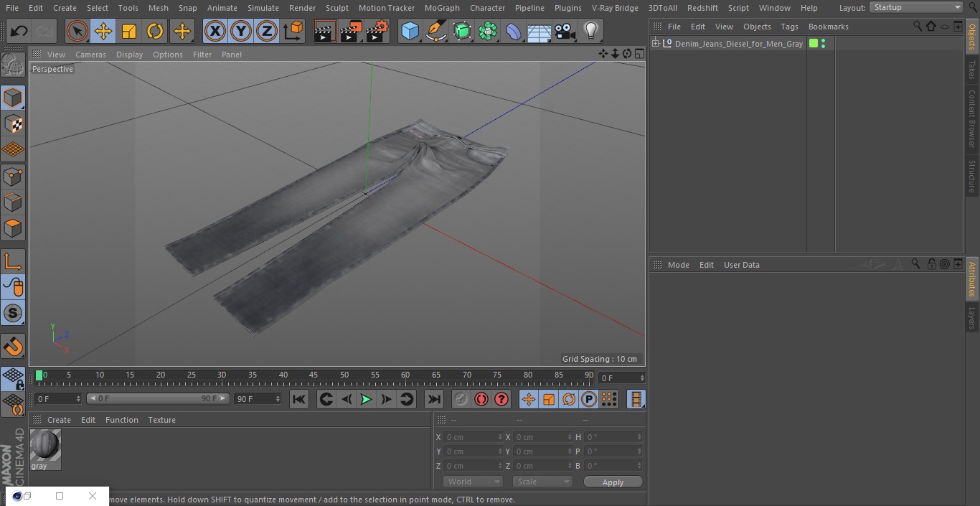Toggle the Tweak mouse icon
The image size is (980, 506).
(x=13, y=287)
